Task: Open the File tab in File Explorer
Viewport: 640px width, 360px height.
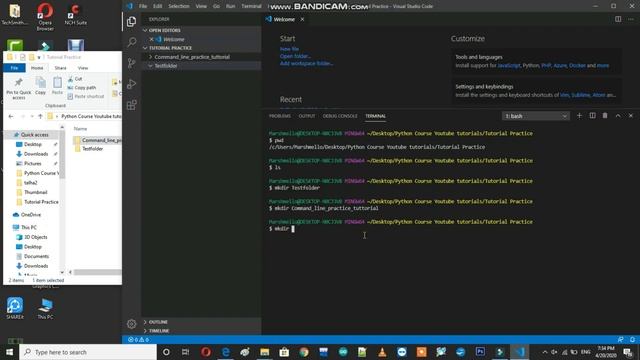Action: tap(14, 68)
